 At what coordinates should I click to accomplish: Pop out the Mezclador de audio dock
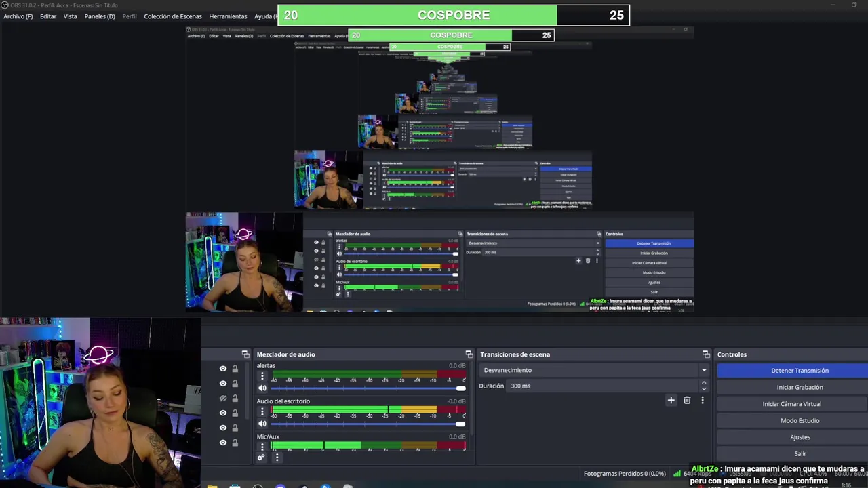coord(469,354)
